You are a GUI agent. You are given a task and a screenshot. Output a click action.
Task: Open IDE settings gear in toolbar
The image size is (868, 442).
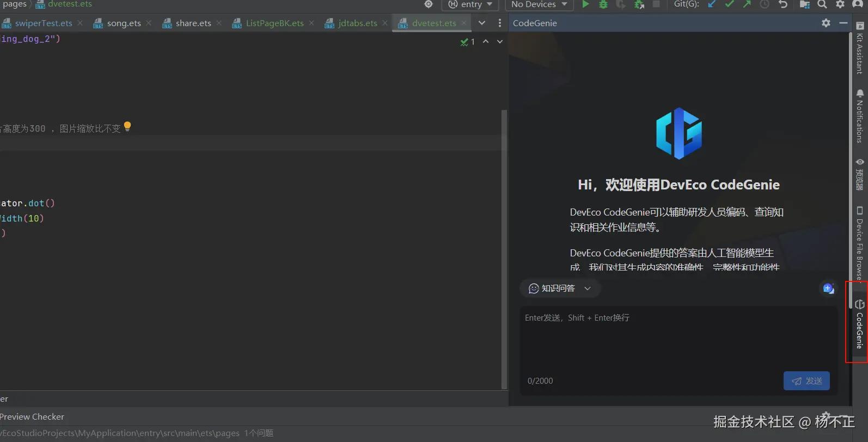pyautogui.click(x=840, y=4)
